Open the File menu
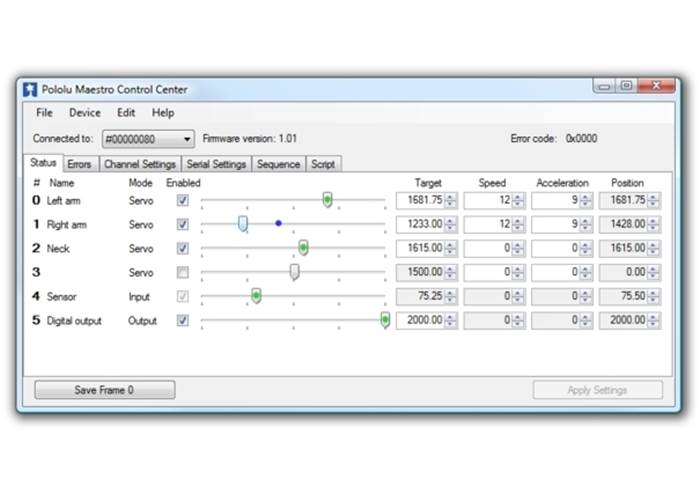 45,113
